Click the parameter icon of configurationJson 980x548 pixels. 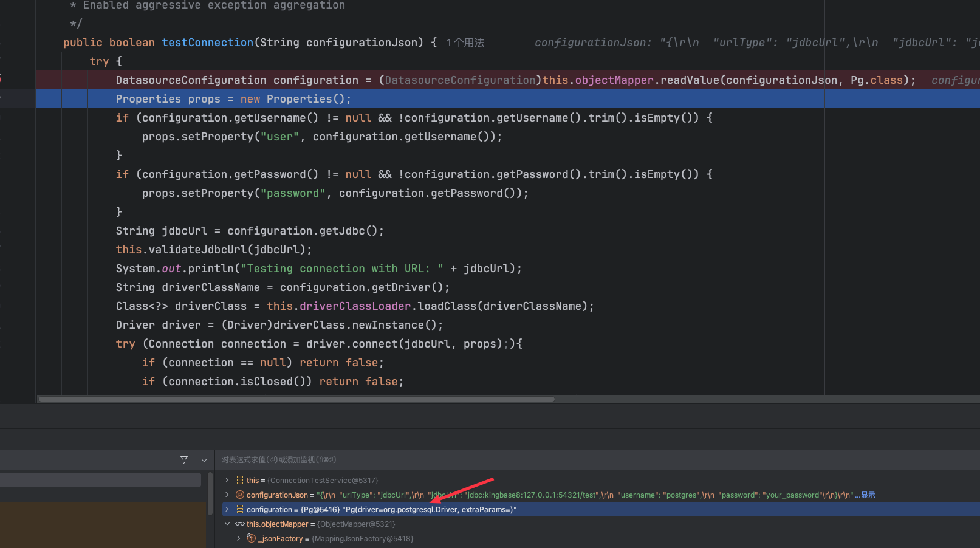pos(240,495)
